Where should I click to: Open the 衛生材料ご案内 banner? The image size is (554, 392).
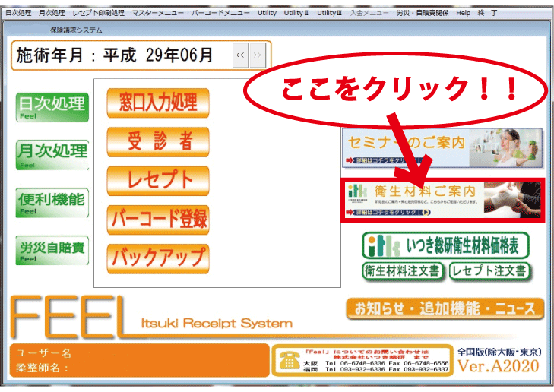(443, 200)
